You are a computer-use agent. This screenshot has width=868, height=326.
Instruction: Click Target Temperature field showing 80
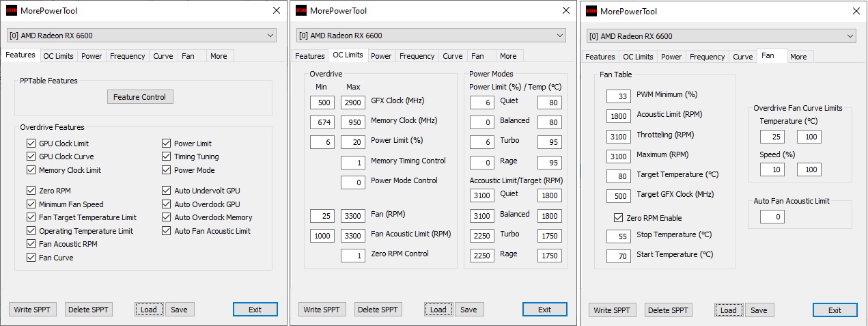coord(619,176)
